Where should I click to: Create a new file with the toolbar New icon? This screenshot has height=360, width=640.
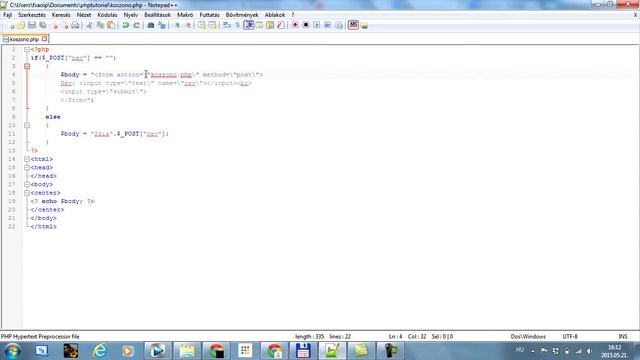pos(11,25)
